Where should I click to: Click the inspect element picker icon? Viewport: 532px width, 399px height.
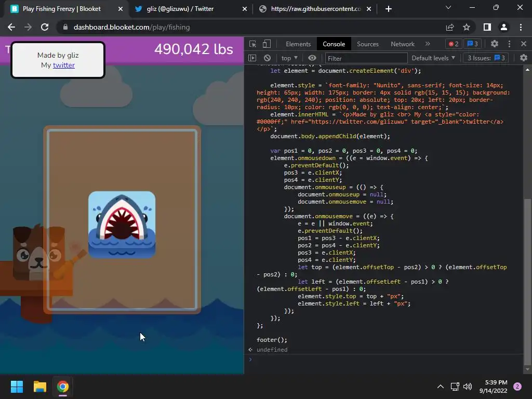(x=252, y=44)
